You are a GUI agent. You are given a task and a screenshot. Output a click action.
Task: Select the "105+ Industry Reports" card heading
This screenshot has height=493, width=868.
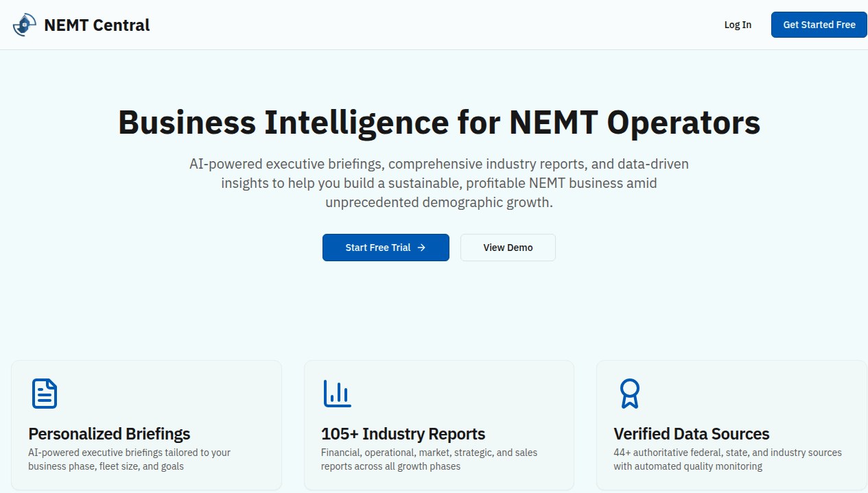point(403,434)
